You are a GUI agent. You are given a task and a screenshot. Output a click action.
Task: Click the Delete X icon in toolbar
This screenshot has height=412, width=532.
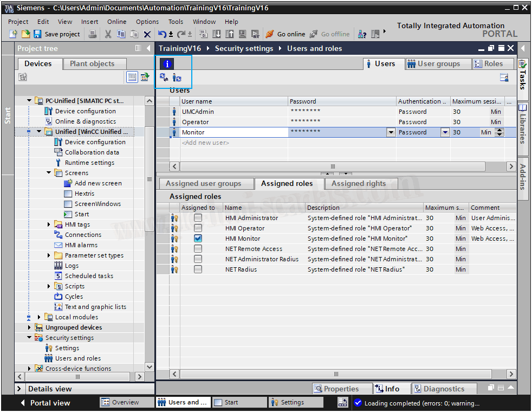click(147, 34)
